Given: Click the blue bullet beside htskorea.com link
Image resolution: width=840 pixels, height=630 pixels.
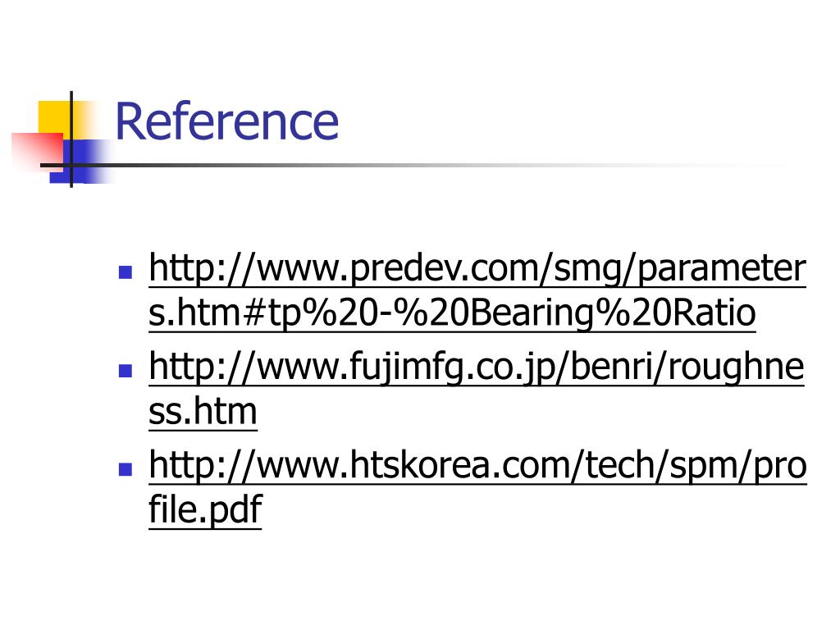Looking at the screenshot, I should (126, 469).
